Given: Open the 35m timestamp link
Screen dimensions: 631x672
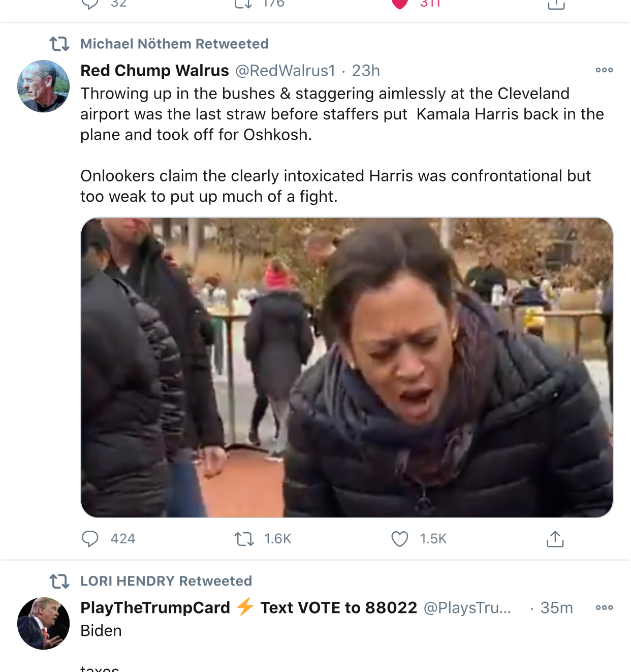Looking at the screenshot, I should (x=556, y=607).
